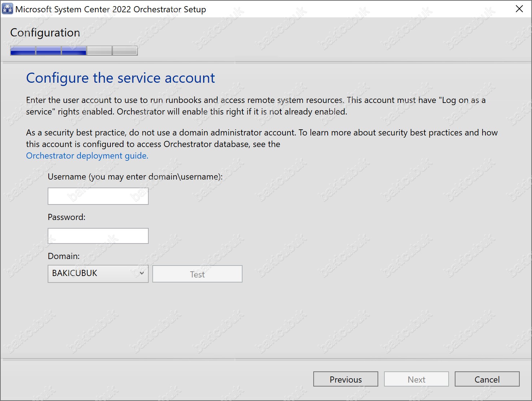Click the 'Password:' label
The image size is (532, 401).
click(67, 217)
